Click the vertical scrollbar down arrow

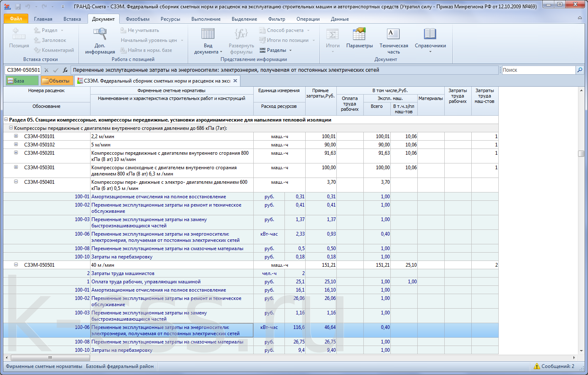tap(581, 351)
